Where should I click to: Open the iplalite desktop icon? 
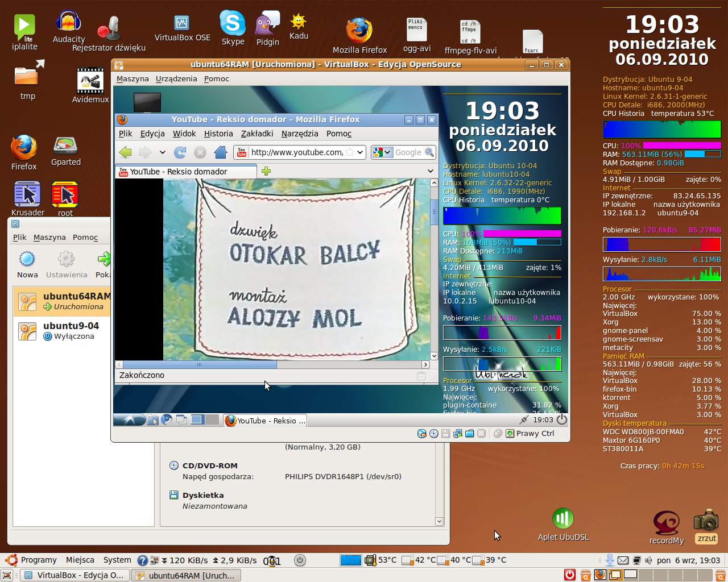(24, 32)
